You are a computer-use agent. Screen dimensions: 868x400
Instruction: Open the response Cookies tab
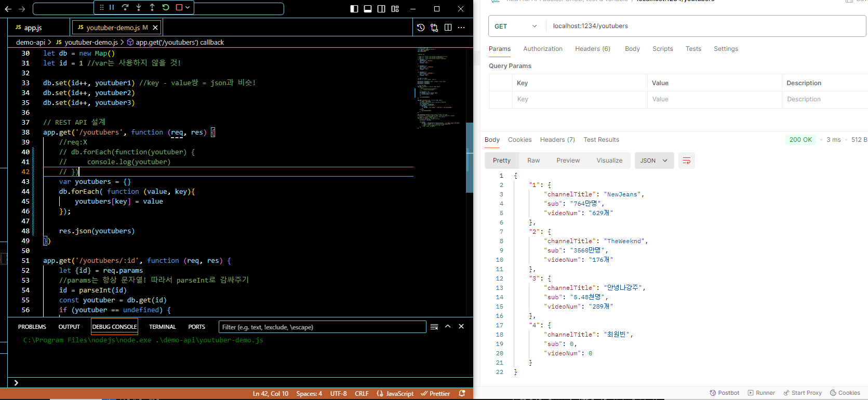(x=519, y=140)
